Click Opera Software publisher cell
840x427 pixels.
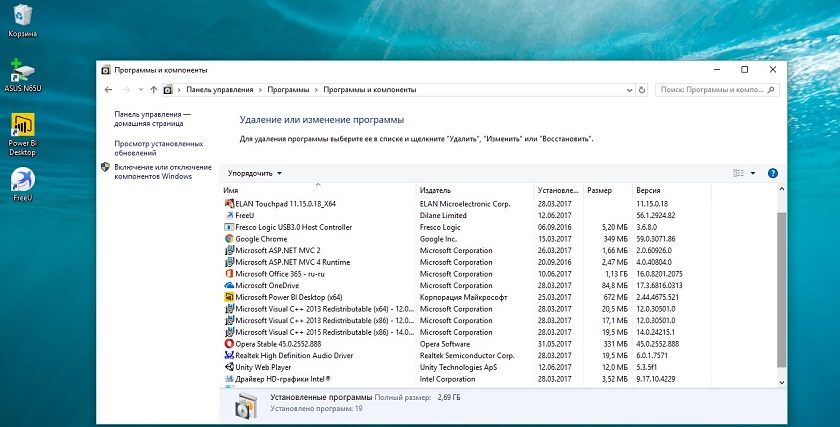pos(445,344)
